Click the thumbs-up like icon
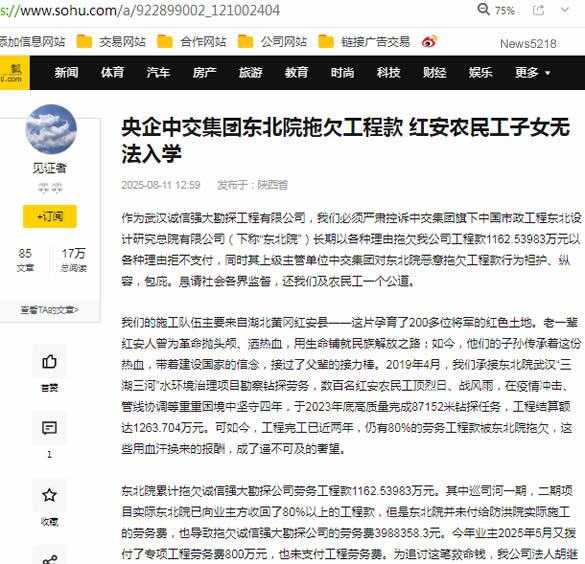Viewport: 585px width, 564px height. 49,361
